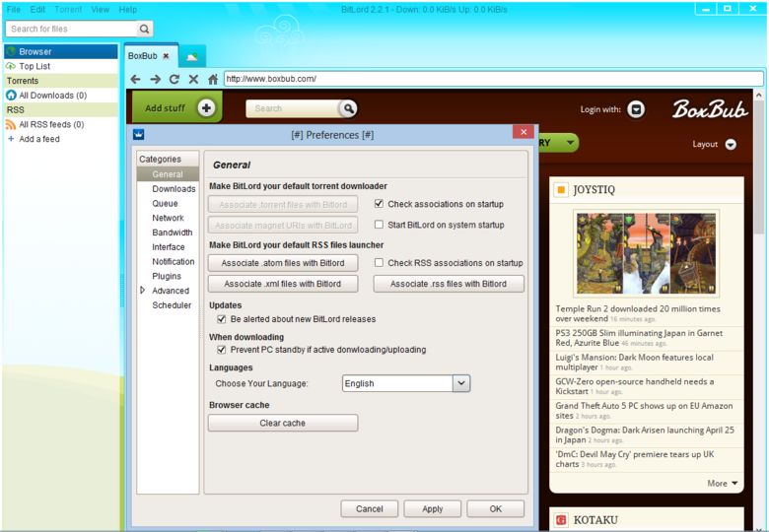The height and width of the screenshot is (532, 769).
Task: Click the search magnifier icon beside Search for files
Action: pos(144,29)
